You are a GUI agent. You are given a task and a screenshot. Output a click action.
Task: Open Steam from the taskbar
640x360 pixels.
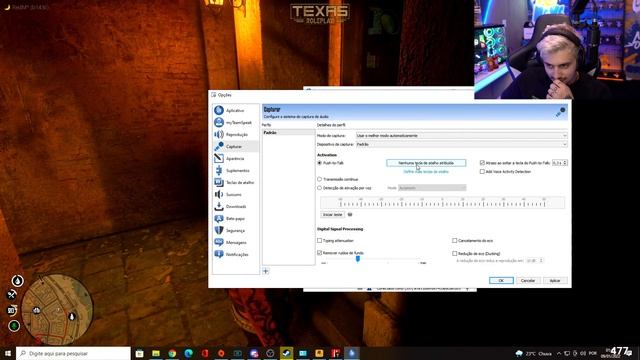(x=287, y=353)
